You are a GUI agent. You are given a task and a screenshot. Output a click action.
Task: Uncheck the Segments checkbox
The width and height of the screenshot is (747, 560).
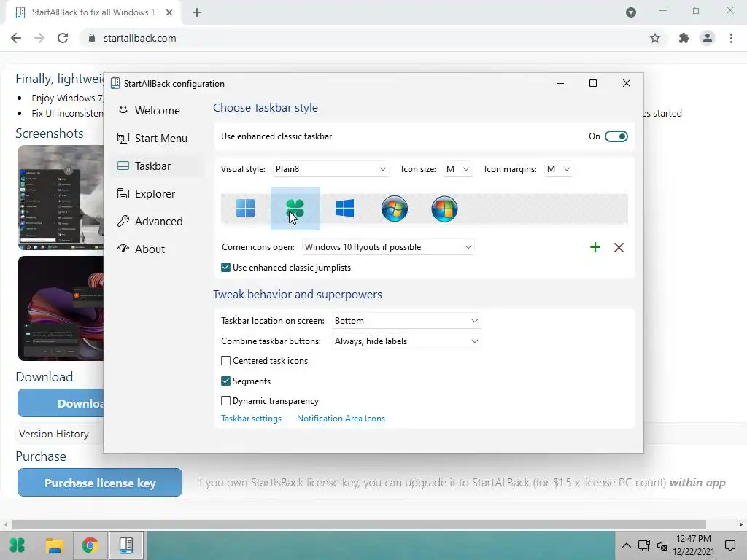(x=226, y=381)
